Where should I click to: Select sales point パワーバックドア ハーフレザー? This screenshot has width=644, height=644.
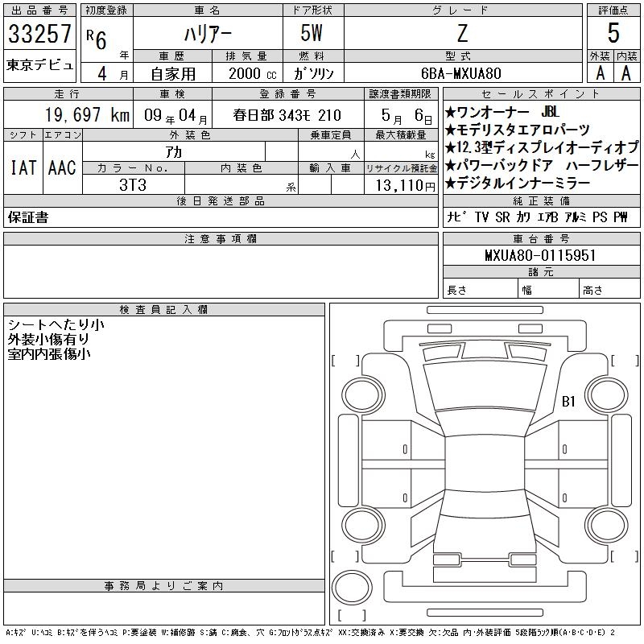coord(542,165)
